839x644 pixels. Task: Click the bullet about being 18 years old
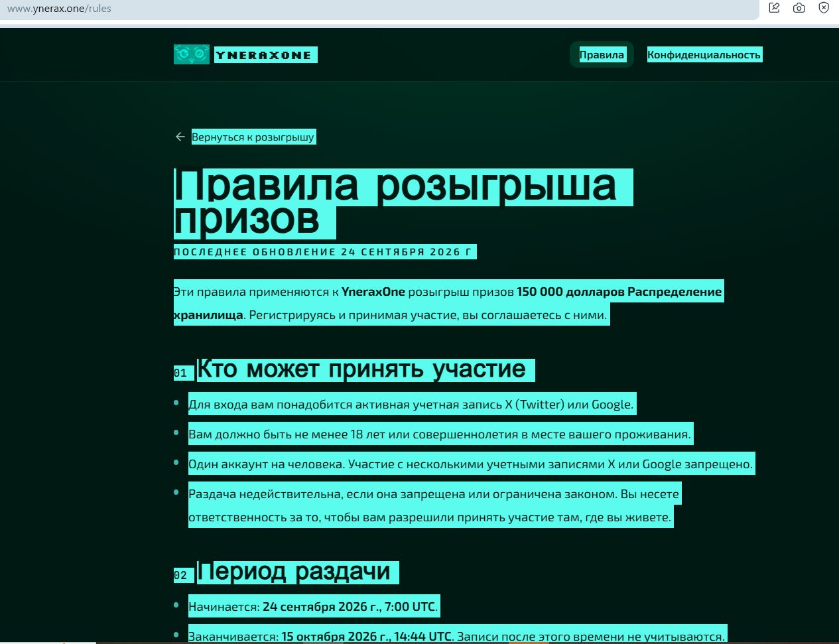click(x=440, y=434)
